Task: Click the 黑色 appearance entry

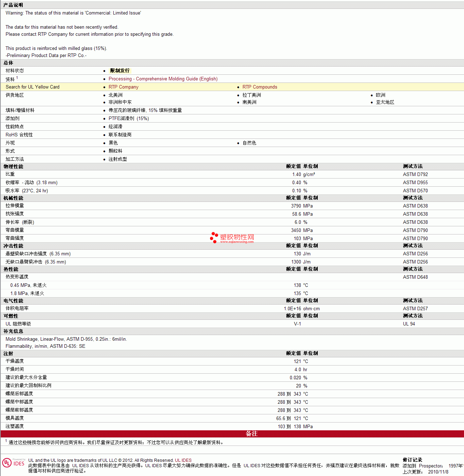Action: (113, 143)
